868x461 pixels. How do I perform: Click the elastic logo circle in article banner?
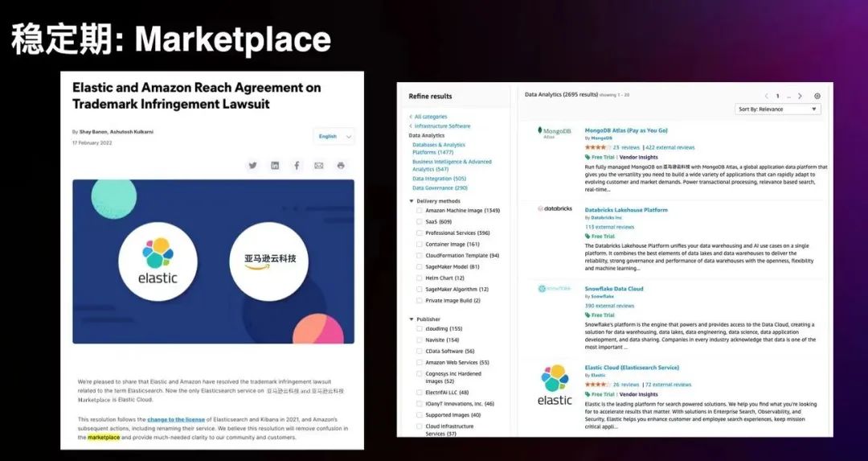pos(158,261)
